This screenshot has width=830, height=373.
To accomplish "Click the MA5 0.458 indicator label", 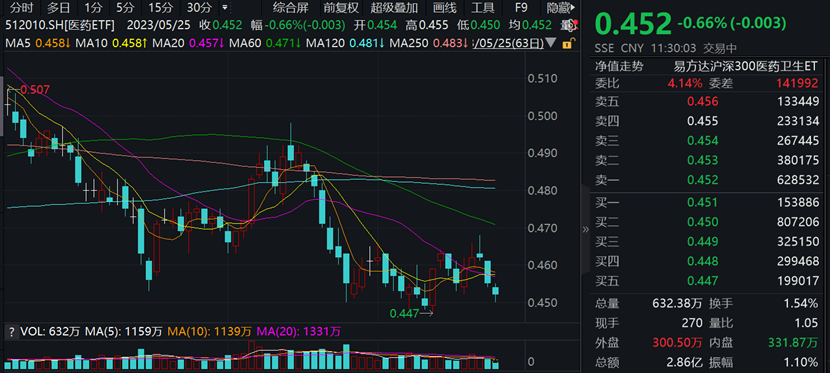I will [38, 43].
